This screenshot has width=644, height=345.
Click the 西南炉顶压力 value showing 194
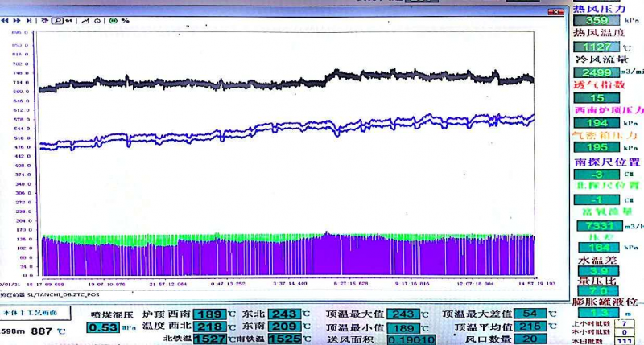click(597, 123)
